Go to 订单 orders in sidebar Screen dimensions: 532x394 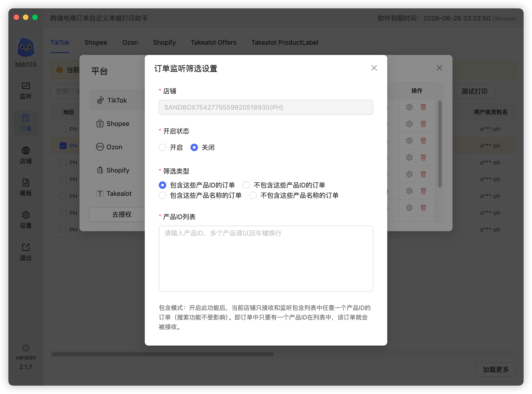[x=26, y=123]
